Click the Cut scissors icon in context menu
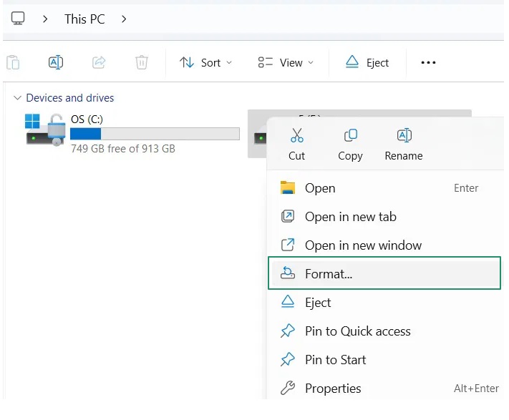Screen dimensions: 509x420 pos(297,136)
